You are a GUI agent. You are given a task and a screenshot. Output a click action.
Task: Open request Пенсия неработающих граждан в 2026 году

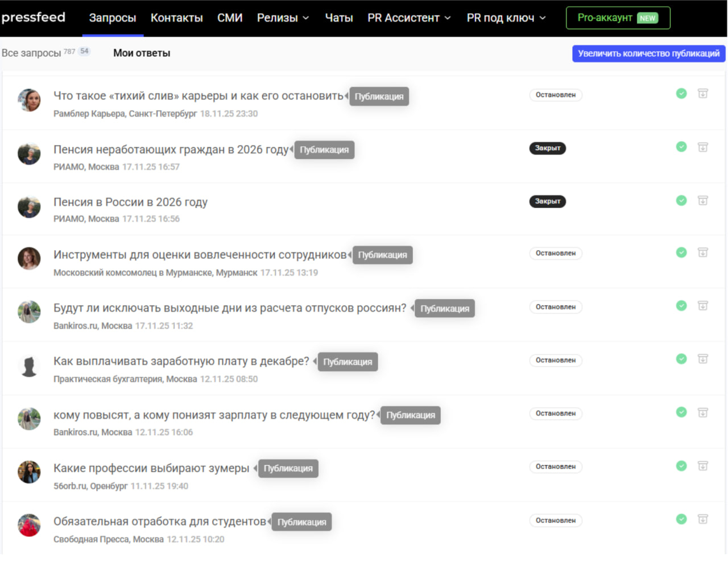coord(171,150)
